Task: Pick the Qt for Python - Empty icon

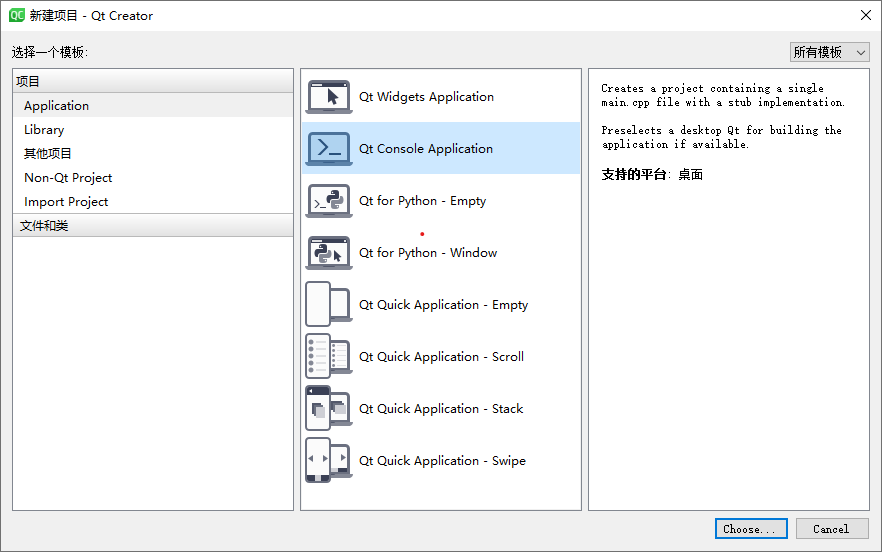Action: click(329, 201)
